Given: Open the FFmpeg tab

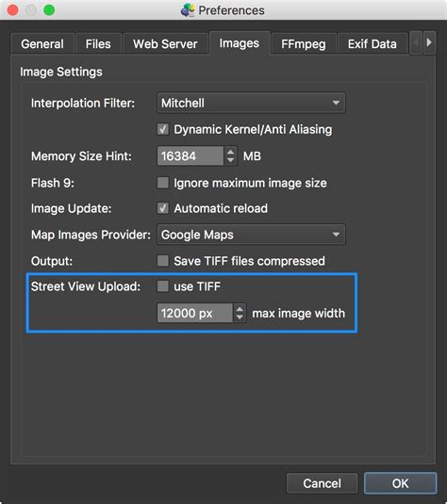Looking at the screenshot, I should click(304, 43).
